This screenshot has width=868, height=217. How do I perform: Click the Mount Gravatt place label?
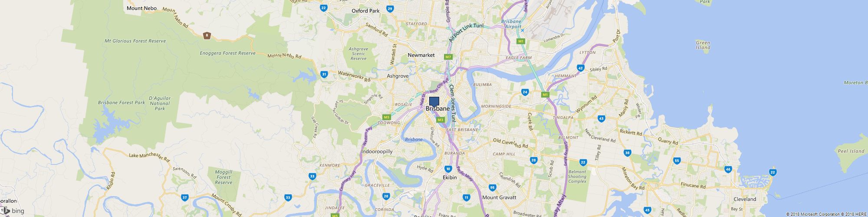[x=500, y=197]
